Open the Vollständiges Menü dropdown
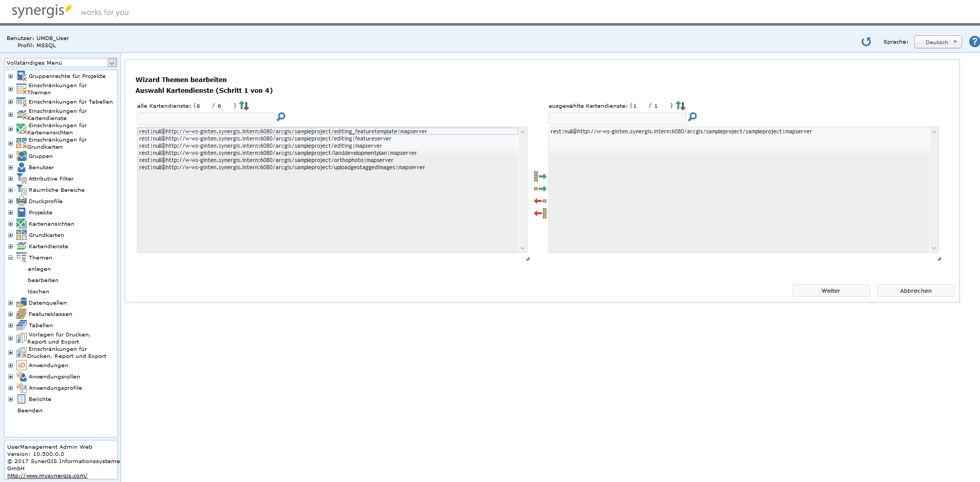 112,62
